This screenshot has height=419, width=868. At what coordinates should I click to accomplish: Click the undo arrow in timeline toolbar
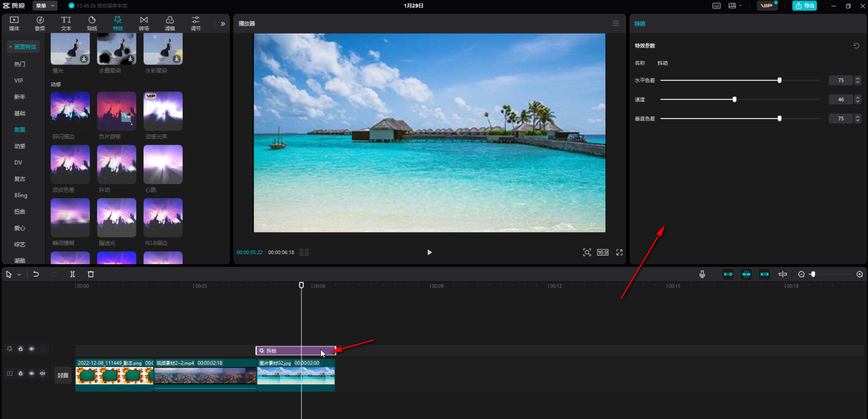tap(36, 274)
